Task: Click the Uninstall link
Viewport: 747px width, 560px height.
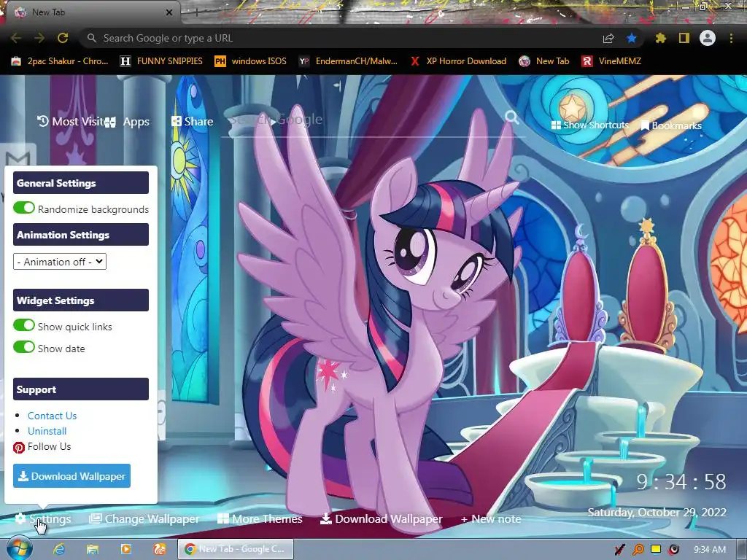Action: [47, 431]
